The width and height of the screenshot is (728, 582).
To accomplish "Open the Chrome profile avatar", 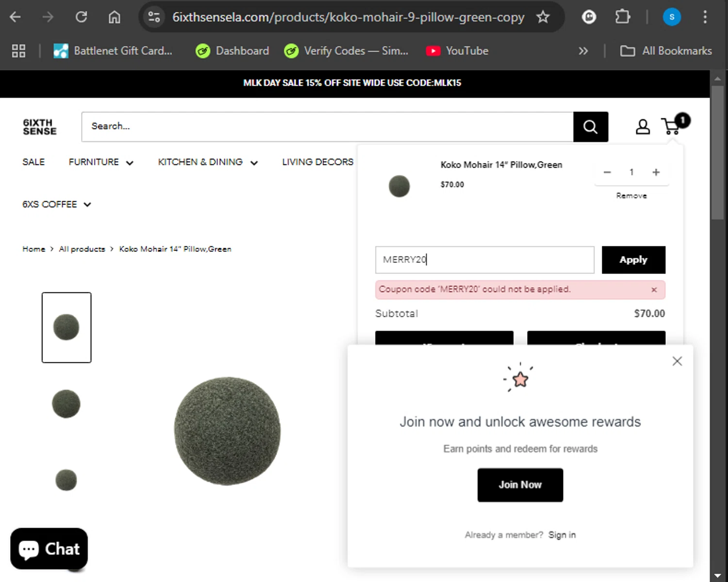I will (672, 17).
